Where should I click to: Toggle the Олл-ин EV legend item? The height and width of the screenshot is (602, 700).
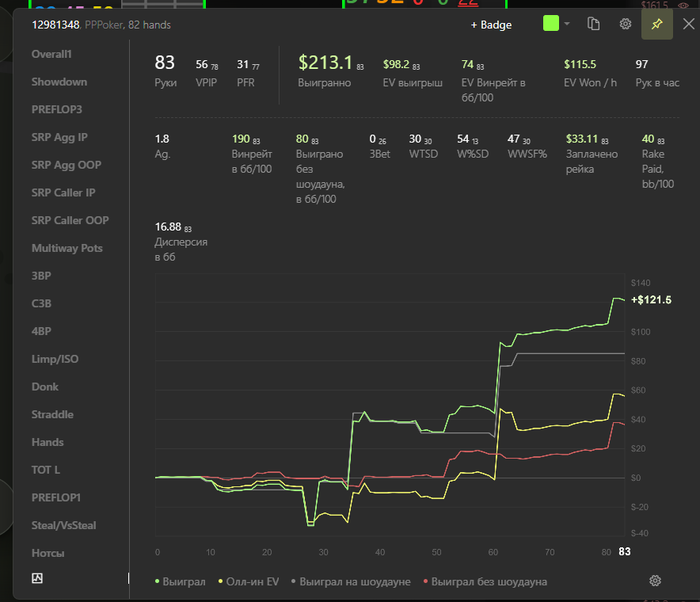point(248,581)
